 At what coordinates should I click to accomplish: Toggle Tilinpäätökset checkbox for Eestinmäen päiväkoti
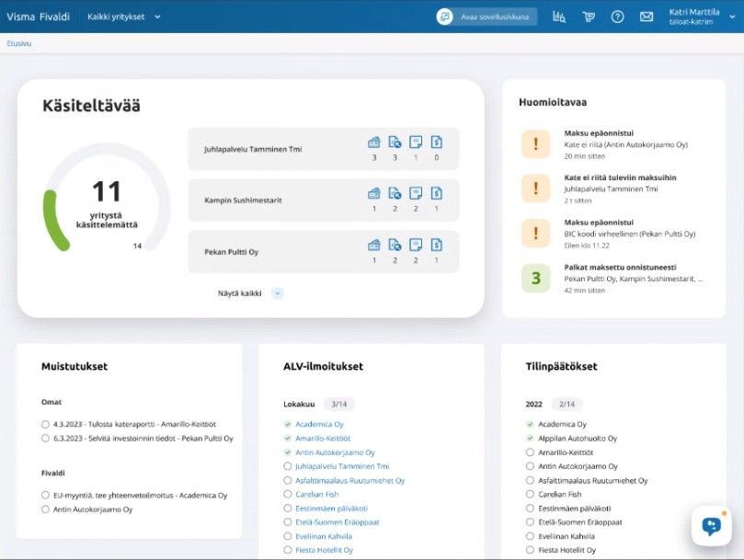[530, 509]
